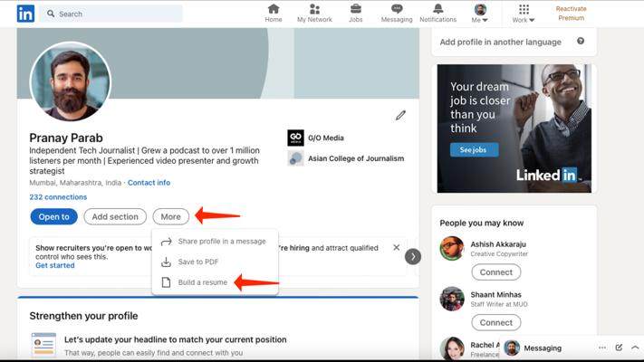
Task: Select Build a resume menu option
Action: [202, 282]
